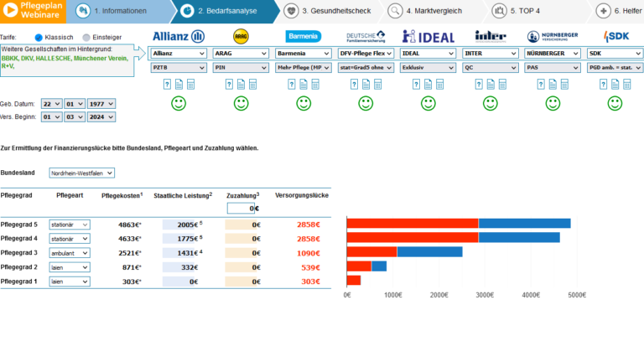Click the red bar for Pflegegrad 5
Screen dimensions: 644x341
412,223
